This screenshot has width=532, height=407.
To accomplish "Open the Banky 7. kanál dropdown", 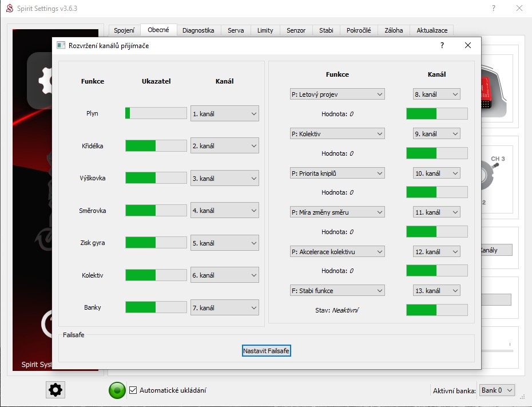I will click(x=224, y=308).
